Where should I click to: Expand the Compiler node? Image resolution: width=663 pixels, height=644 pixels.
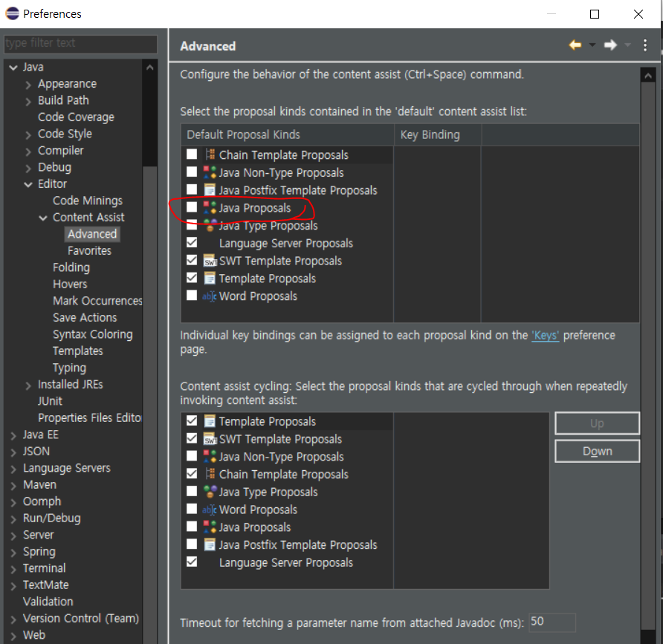(x=28, y=152)
